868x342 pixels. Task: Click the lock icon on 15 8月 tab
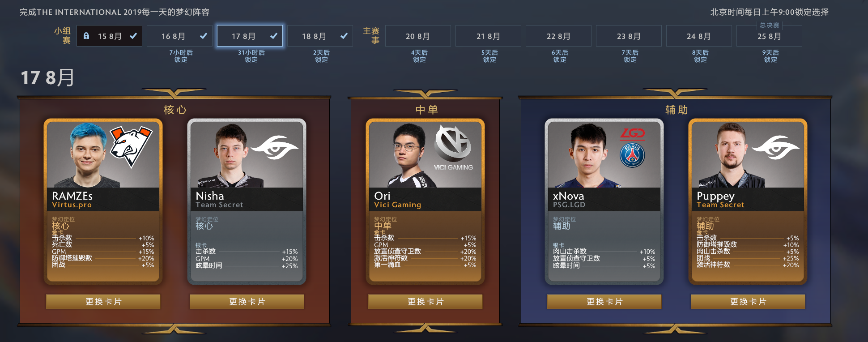tap(86, 36)
